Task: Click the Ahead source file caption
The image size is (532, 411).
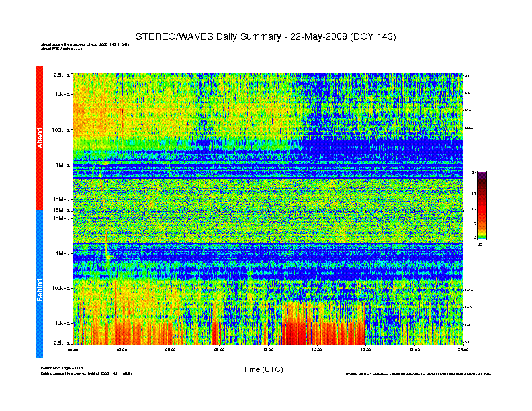Action: pos(85,44)
